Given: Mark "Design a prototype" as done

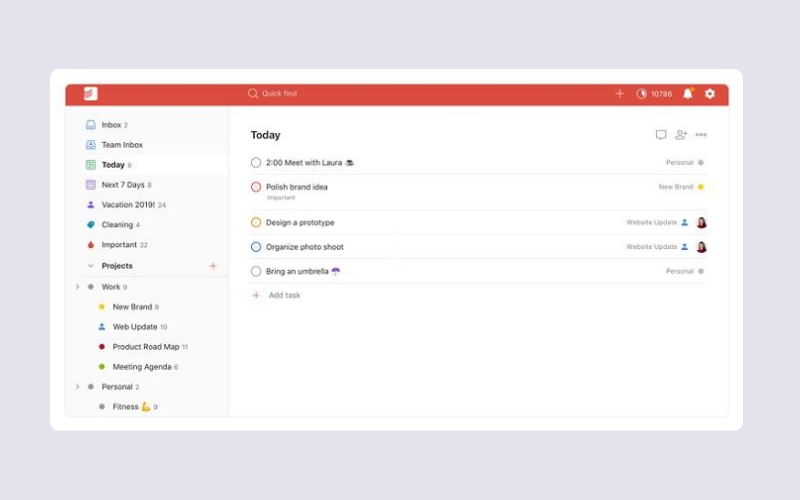Looking at the screenshot, I should tap(256, 223).
